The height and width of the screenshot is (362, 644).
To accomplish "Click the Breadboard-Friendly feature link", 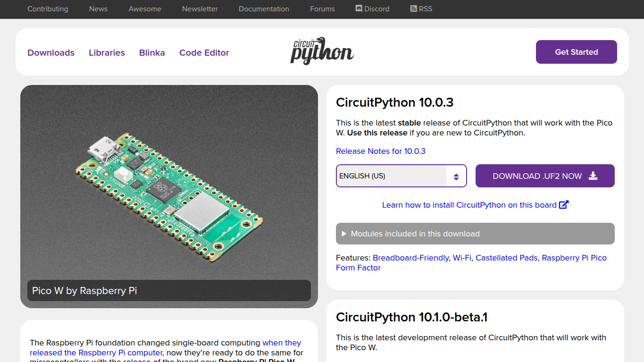I will (x=410, y=258).
